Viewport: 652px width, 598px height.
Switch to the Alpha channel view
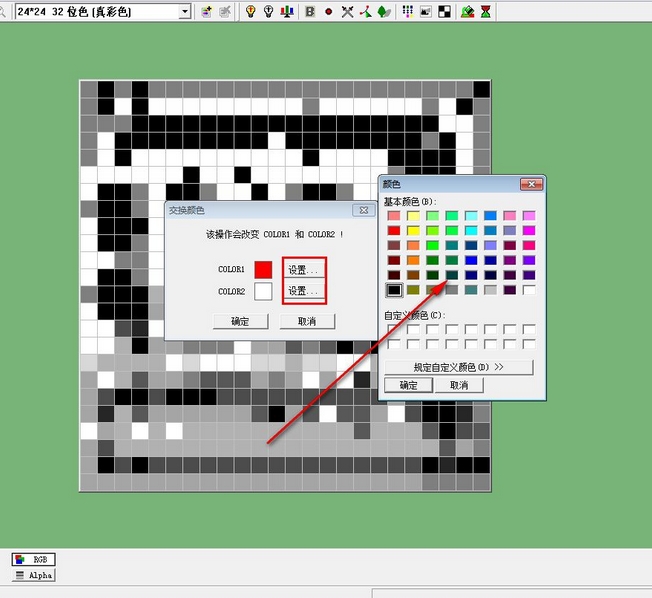[34, 576]
